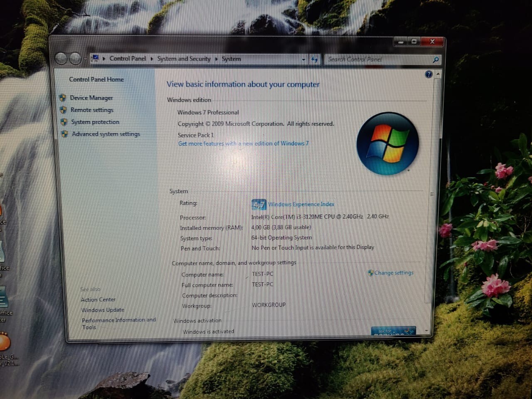
Task: Click the 'Windows 7 Professional' edition text
Action: pos(208,112)
